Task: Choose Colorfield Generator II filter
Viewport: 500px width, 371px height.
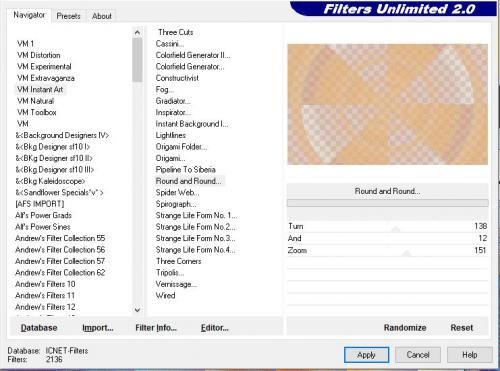Action: point(193,55)
